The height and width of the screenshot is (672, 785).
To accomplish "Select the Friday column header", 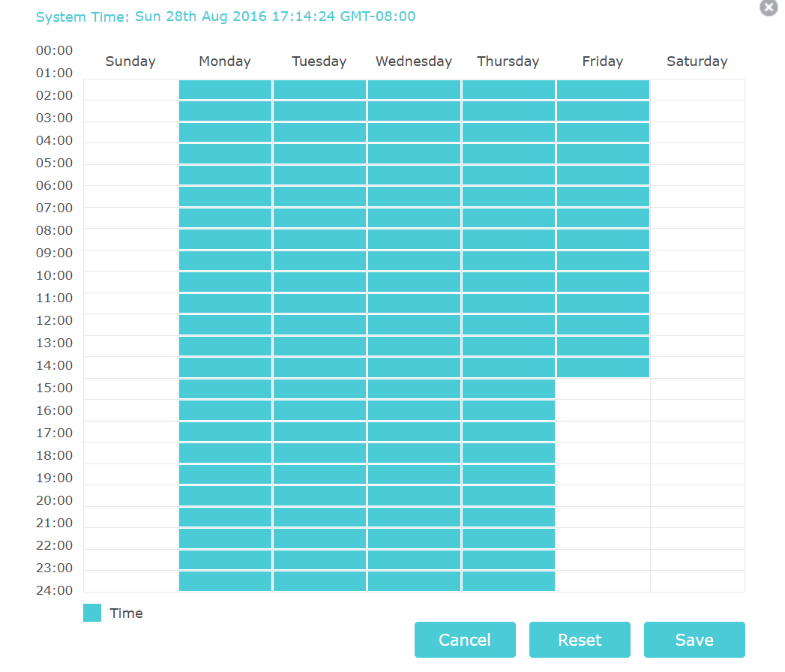I will click(x=603, y=61).
